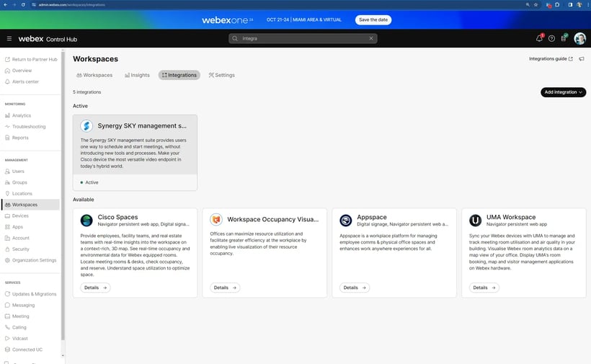Open Organization Settings in sidebar

click(31, 260)
